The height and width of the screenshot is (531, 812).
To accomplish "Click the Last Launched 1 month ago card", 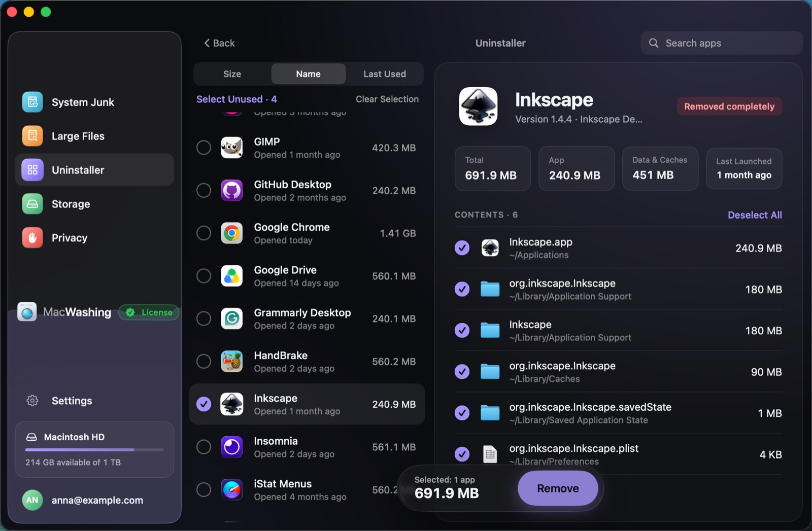I will click(x=744, y=169).
